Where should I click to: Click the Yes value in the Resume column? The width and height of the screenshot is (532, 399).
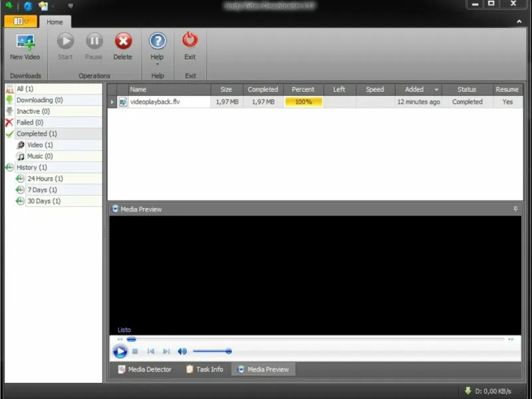(x=507, y=102)
